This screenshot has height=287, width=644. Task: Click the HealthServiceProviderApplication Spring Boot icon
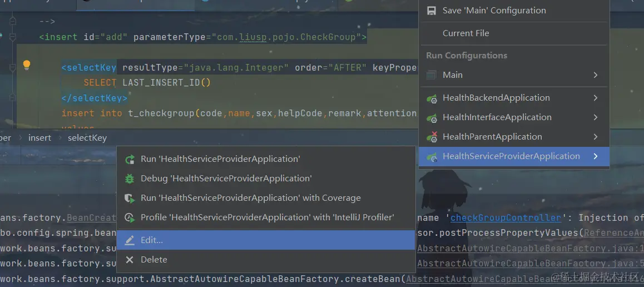pos(431,157)
